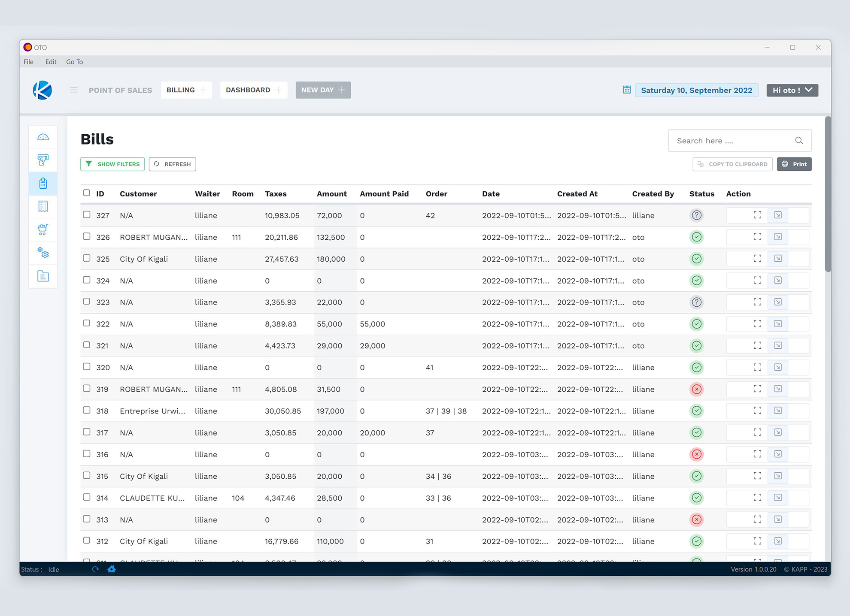Click the Search here input field
This screenshot has height=616, width=850.
point(732,141)
